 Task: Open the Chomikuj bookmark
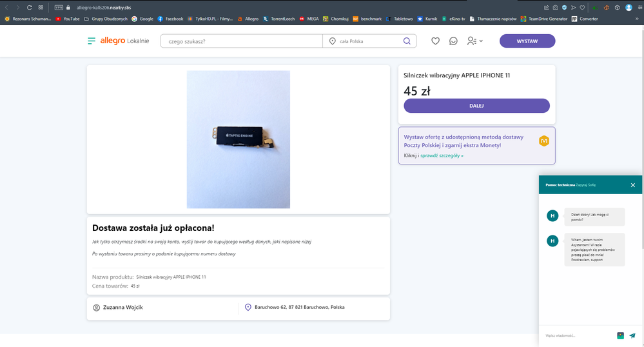click(336, 19)
